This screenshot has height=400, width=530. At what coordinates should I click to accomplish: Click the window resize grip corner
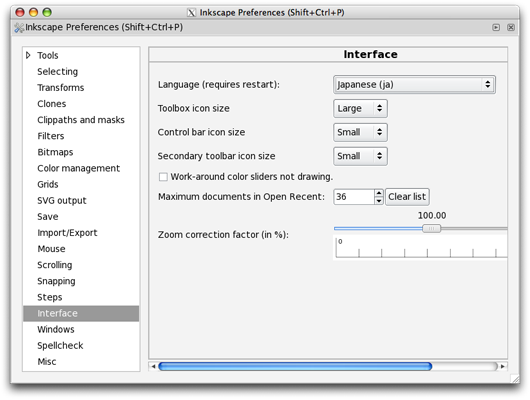(515, 378)
